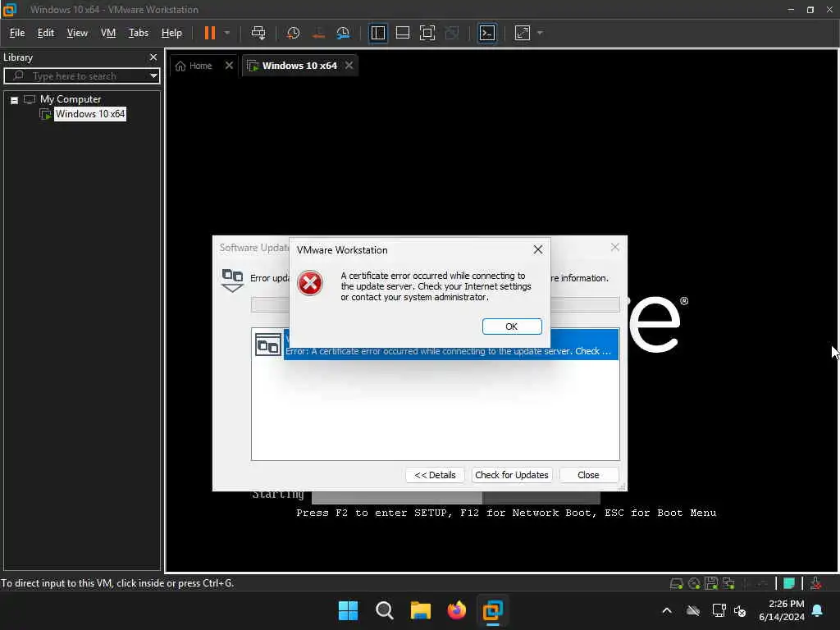Click the update item icon in the list

268,345
